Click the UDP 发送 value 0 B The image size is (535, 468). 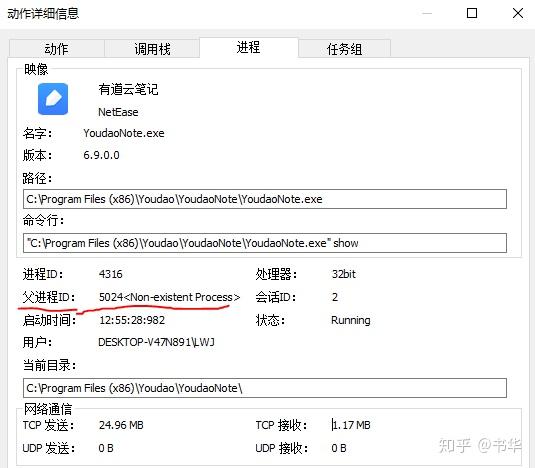[106, 448]
